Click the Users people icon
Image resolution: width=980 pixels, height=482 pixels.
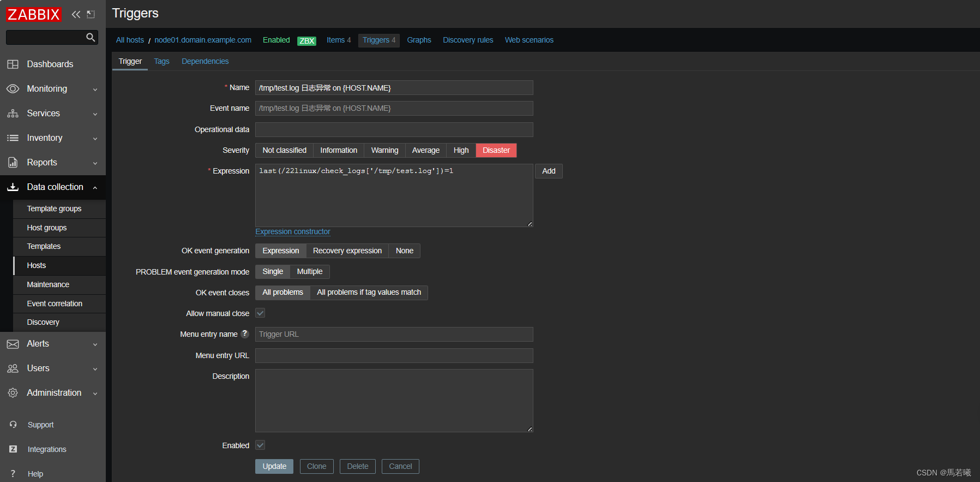[13, 368]
